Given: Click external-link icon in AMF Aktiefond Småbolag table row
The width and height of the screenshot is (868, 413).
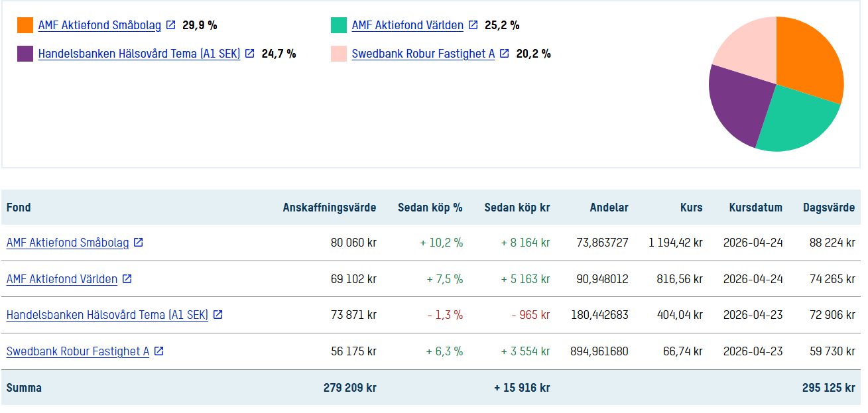Looking at the screenshot, I should point(139,243).
